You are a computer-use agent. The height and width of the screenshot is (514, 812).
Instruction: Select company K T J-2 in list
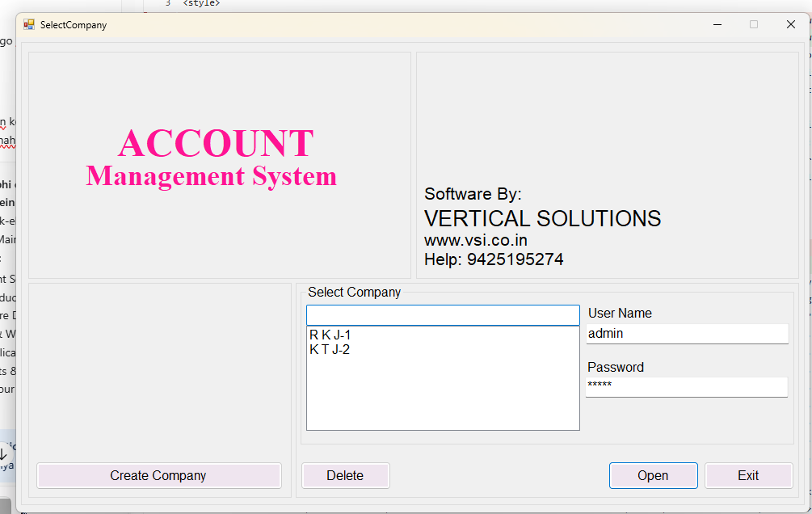[330, 349]
